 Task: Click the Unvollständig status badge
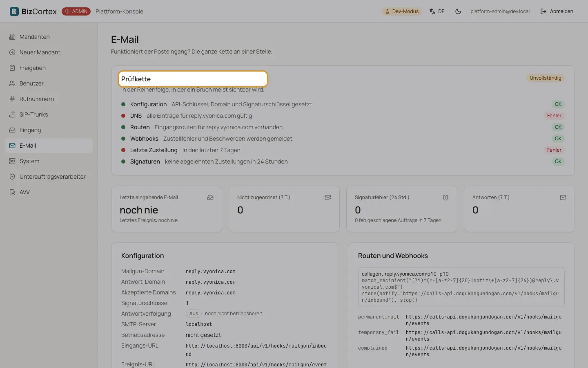pos(545,78)
